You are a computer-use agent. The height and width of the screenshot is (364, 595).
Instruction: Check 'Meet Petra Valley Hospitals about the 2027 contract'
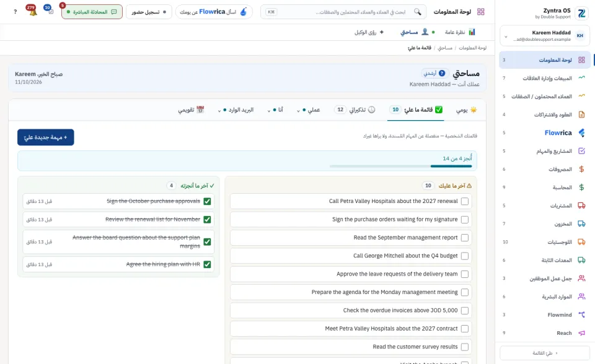(x=464, y=329)
